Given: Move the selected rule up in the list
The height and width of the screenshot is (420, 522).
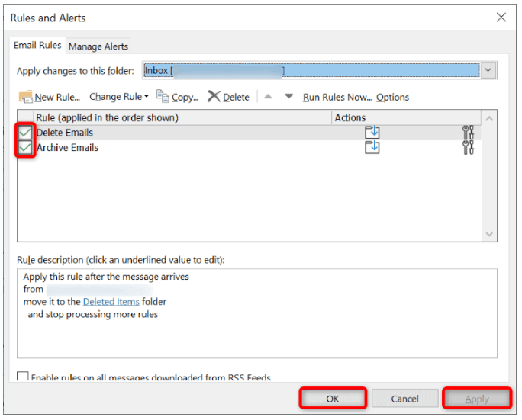Looking at the screenshot, I should click(x=268, y=97).
